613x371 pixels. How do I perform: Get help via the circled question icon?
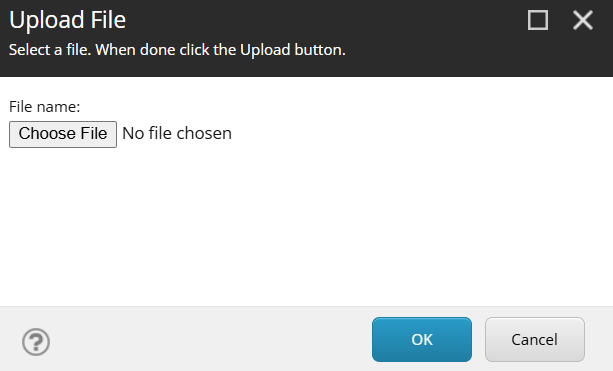click(36, 342)
